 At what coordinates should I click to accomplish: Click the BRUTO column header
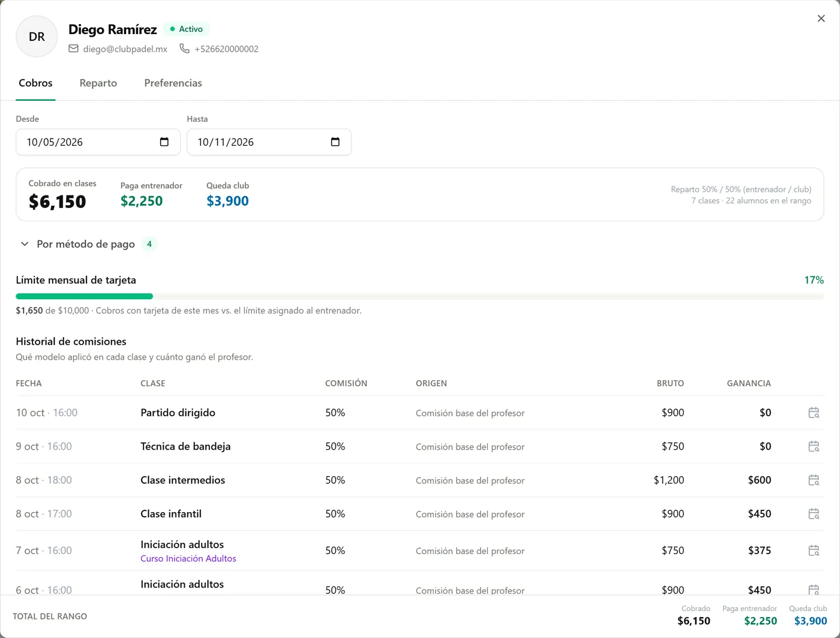(670, 383)
